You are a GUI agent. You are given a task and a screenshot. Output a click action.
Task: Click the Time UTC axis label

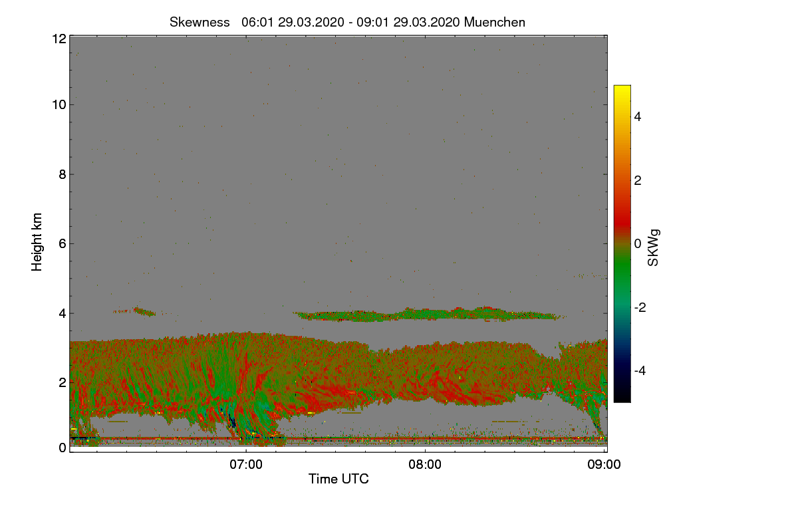pos(338,478)
